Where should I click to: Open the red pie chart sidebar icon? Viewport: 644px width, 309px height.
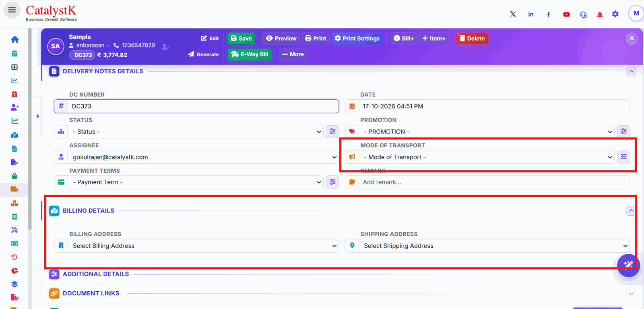(14, 271)
